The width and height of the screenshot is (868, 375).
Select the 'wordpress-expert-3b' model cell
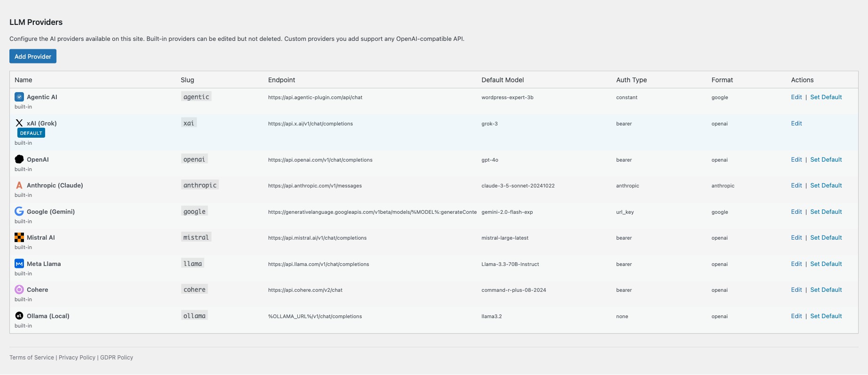507,97
